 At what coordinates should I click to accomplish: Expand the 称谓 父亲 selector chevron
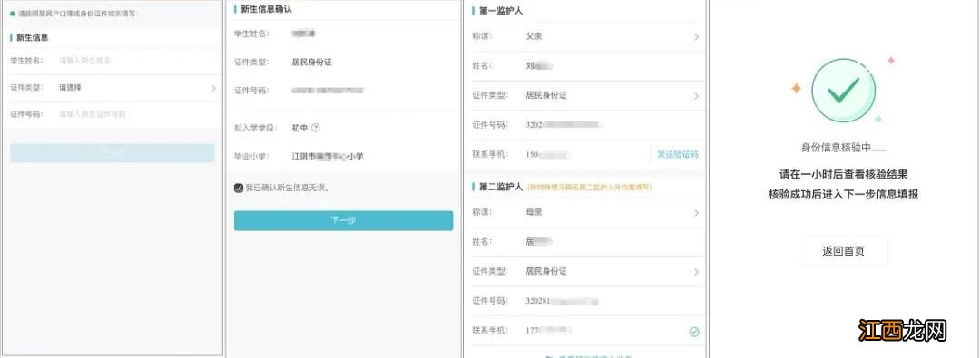point(696,37)
